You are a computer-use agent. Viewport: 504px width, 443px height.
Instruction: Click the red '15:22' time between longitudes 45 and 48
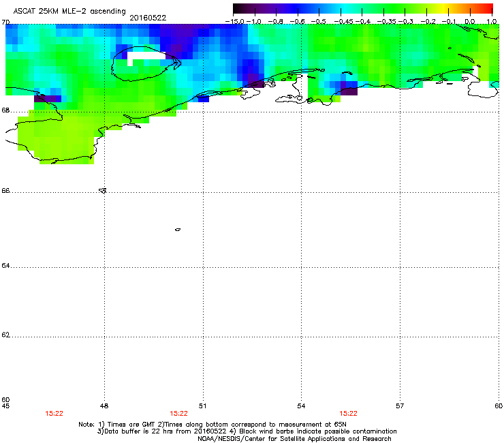(x=54, y=414)
